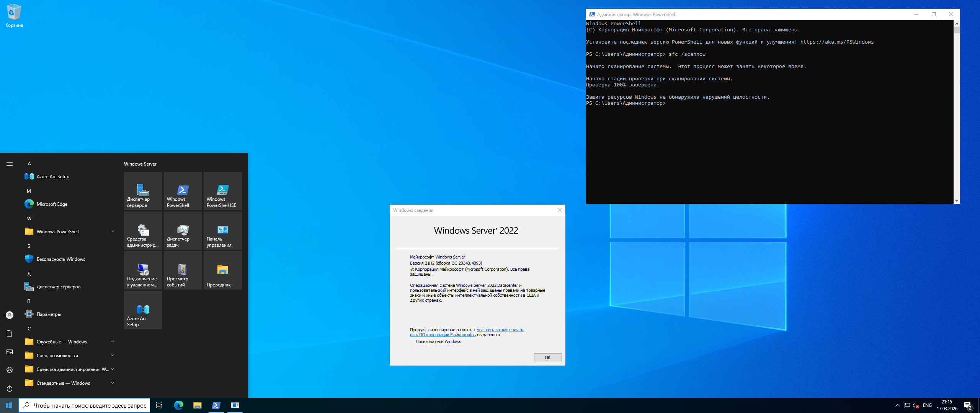Open the Просмотр событий tile
980x413 pixels.
[x=183, y=270]
